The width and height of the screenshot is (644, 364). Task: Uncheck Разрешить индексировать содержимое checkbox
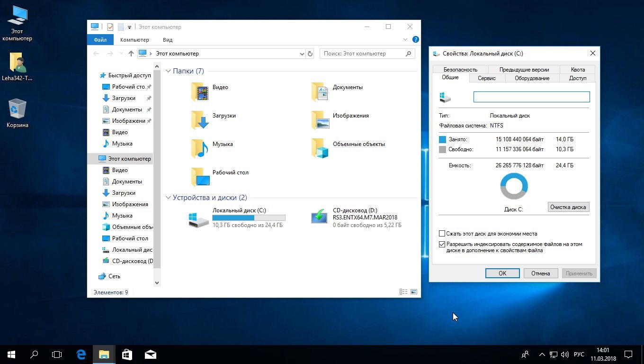tap(442, 244)
